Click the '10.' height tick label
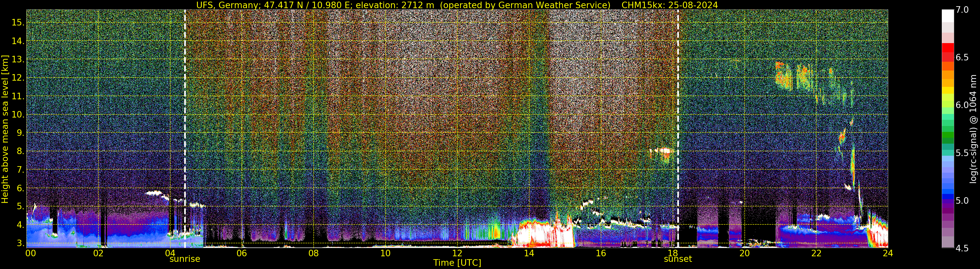 point(18,114)
